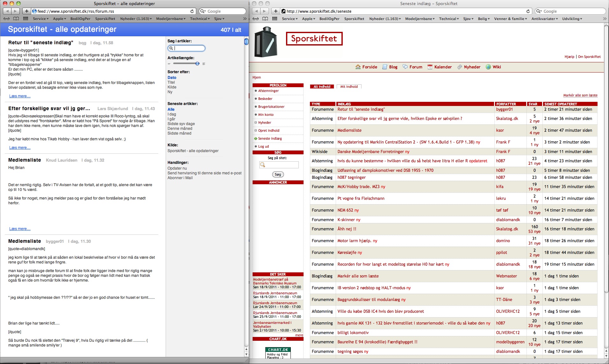Click Abonner i Mail action
The image size is (609, 364).
click(180, 178)
